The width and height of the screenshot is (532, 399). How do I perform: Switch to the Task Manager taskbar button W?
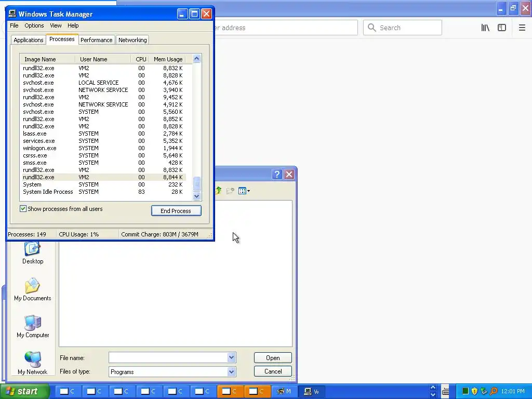tap(312, 392)
